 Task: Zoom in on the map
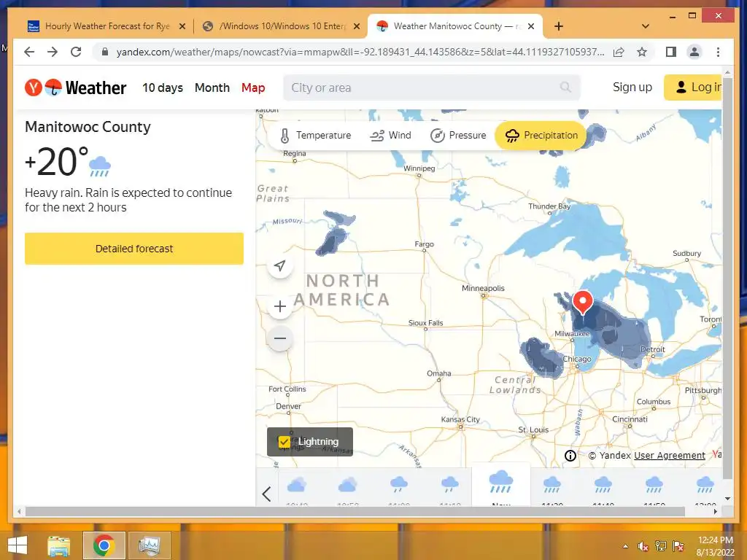click(x=280, y=306)
